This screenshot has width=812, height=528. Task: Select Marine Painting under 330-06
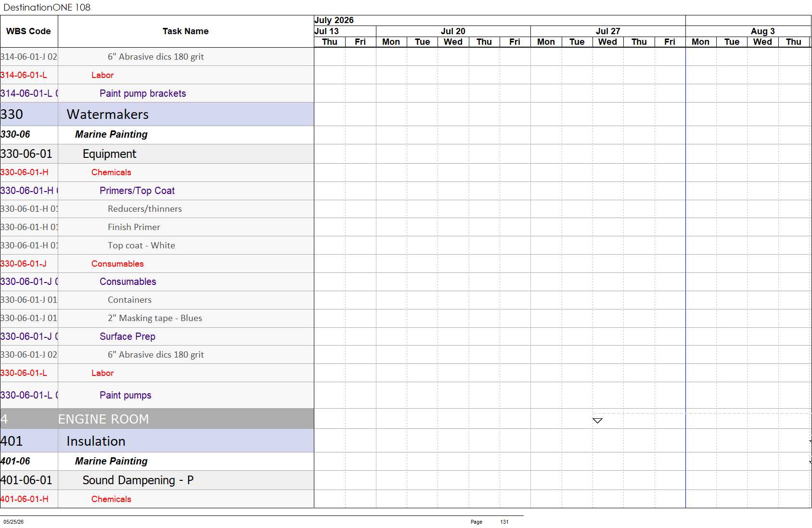point(111,134)
